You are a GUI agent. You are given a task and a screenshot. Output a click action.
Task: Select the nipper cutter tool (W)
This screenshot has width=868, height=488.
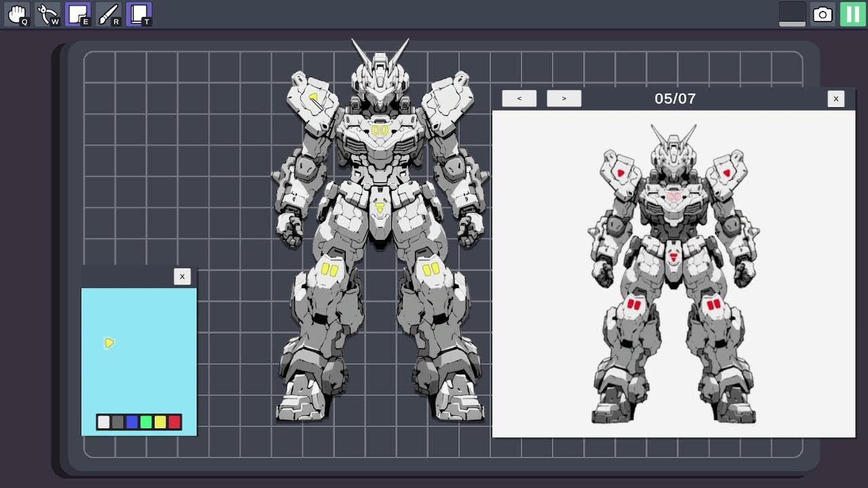coord(47,14)
